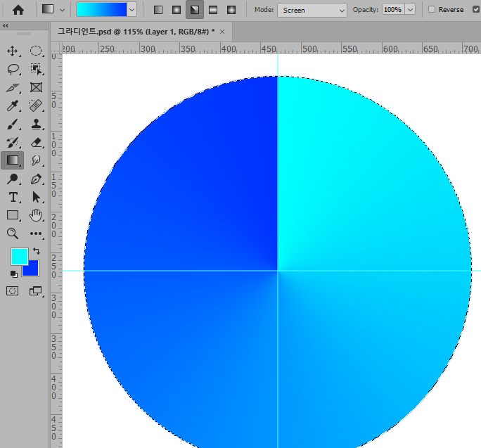
Task: Select the Healing Brush tool
Action: point(36,105)
